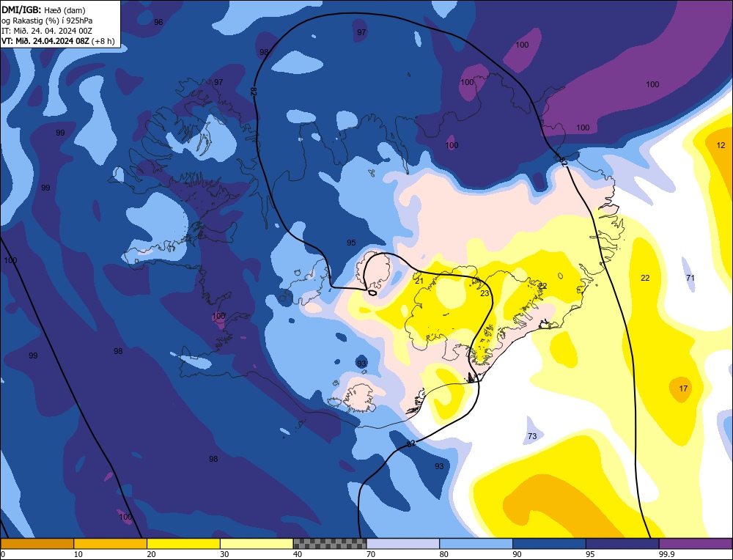Click the 30–40 pale yellow legend swatch
The width and height of the screenshot is (733, 560).
[257, 543]
